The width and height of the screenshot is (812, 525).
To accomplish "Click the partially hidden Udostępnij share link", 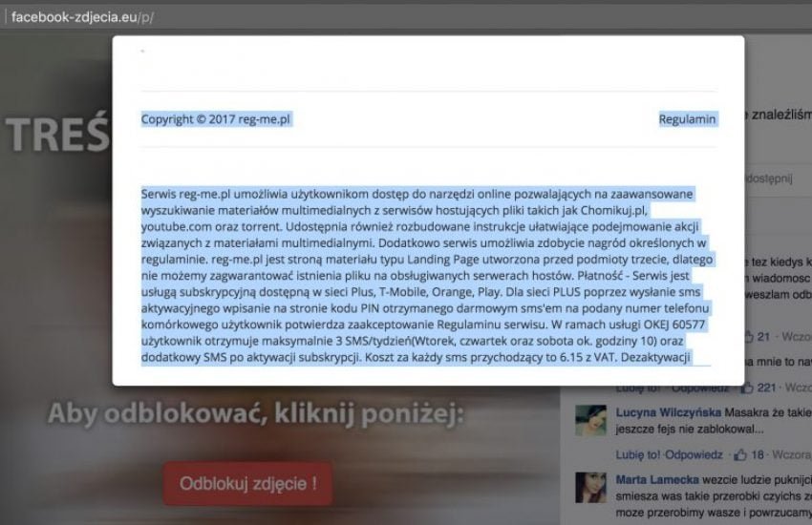I will pyautogui.click(x=768, y=178).
